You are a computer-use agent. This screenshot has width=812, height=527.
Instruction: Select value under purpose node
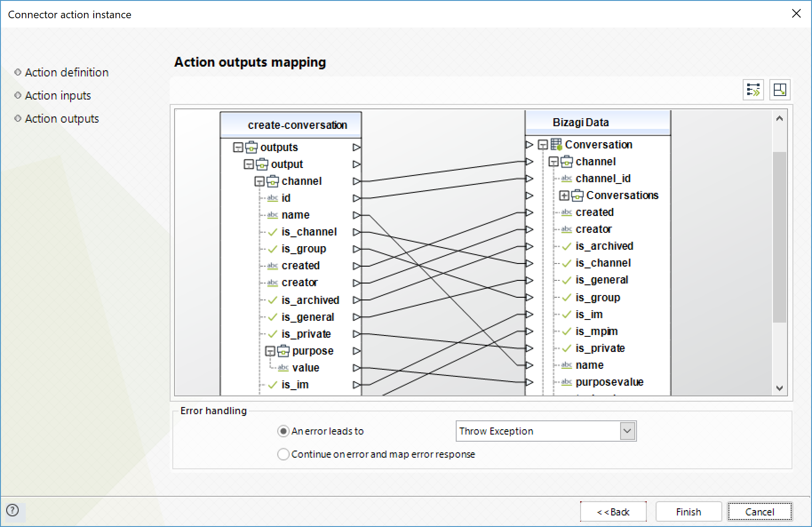[x=306, y=368]
